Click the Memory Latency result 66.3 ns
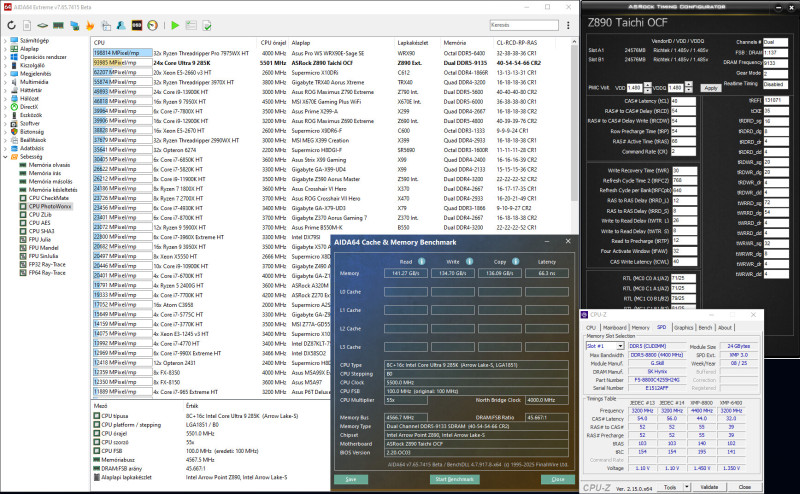800x494 pixels. click(x=546, y=273)
